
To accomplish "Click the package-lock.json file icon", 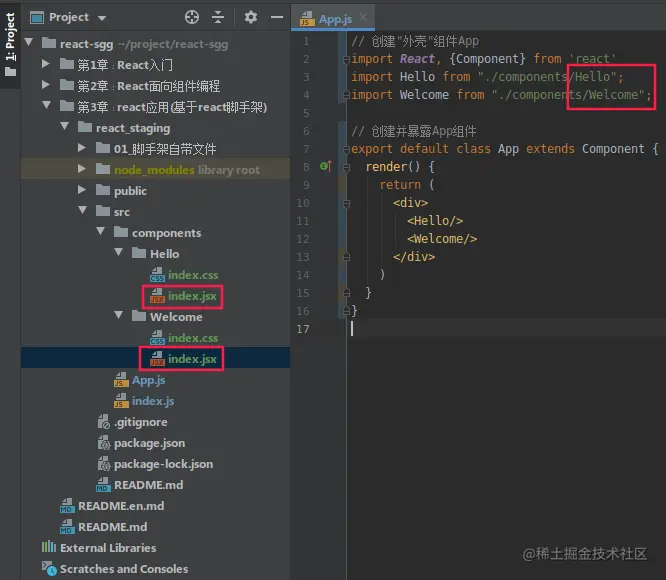I will [104, 464].
